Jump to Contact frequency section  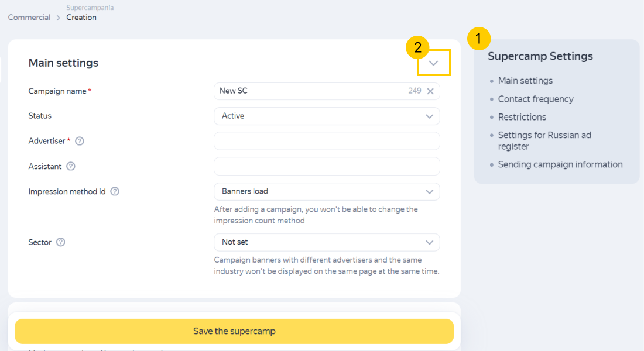point(536,99)
